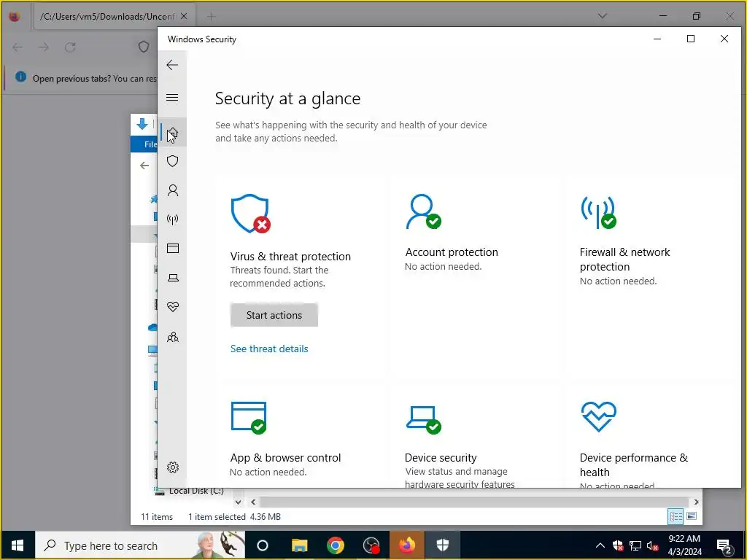Open Device performance heart icon in sidebar
This screenshot has width=747, height=560.
[x=172, y=306]
